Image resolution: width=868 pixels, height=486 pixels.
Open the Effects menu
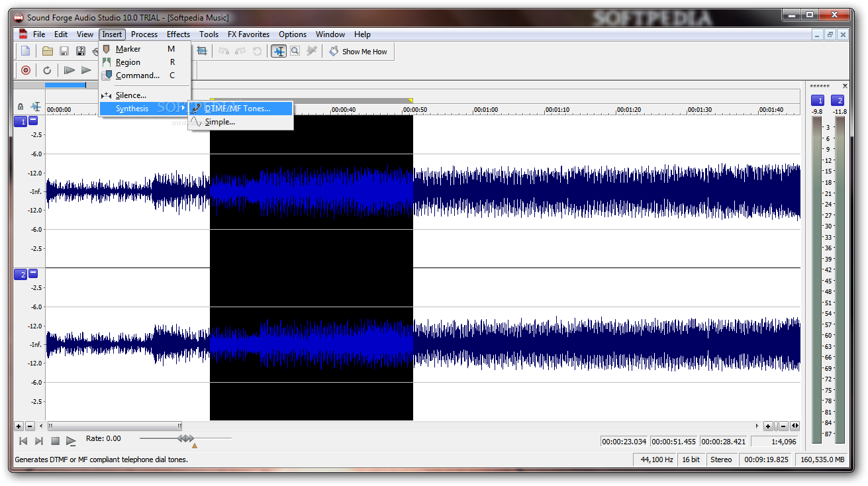point(178,34)
